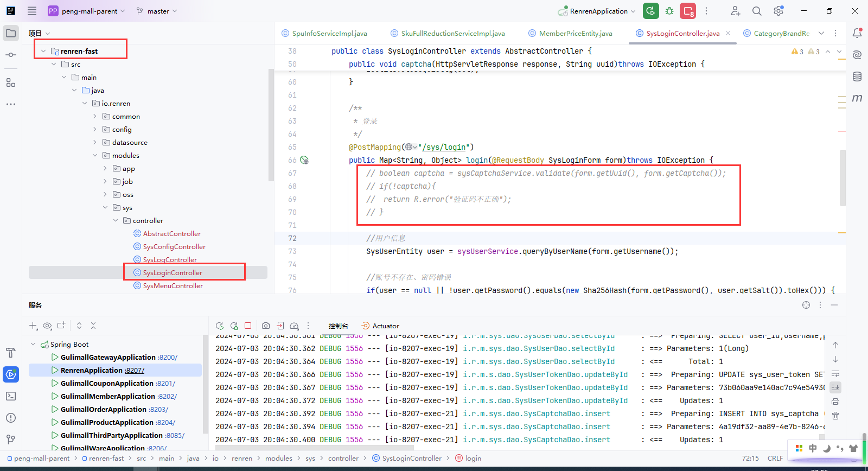
Task: Show the hidden editor tabs list
Action: [x=821, y=33]
